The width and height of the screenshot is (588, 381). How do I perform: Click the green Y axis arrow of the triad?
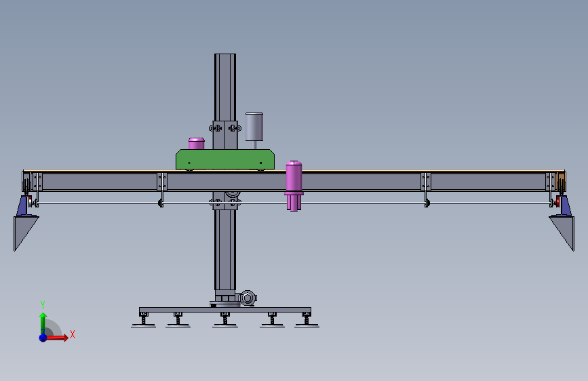pyautogui.click(x=43, y=323)
